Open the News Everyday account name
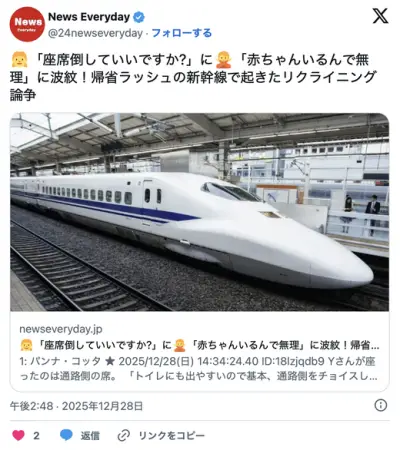The width and height of the screenshot is (400, 450). 89,17
